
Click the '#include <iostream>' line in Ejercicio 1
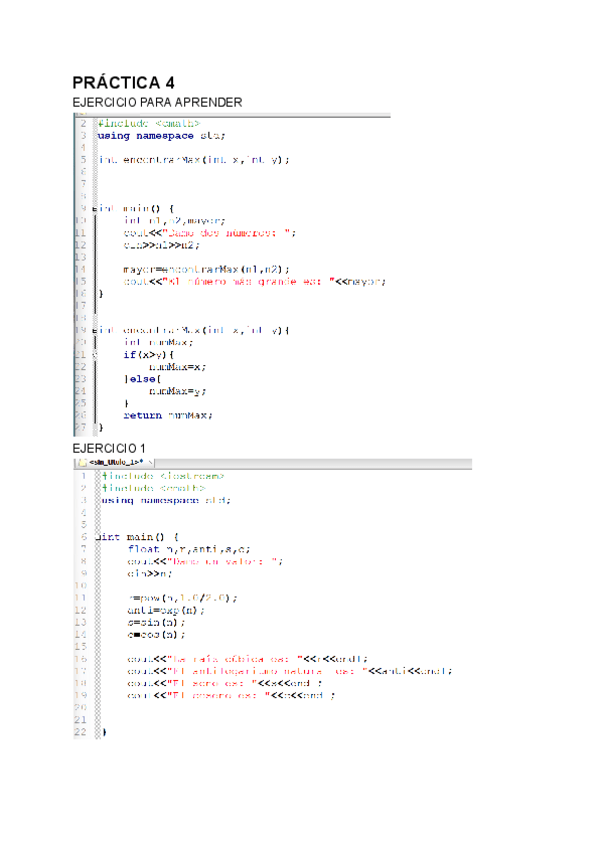[163, 476]
